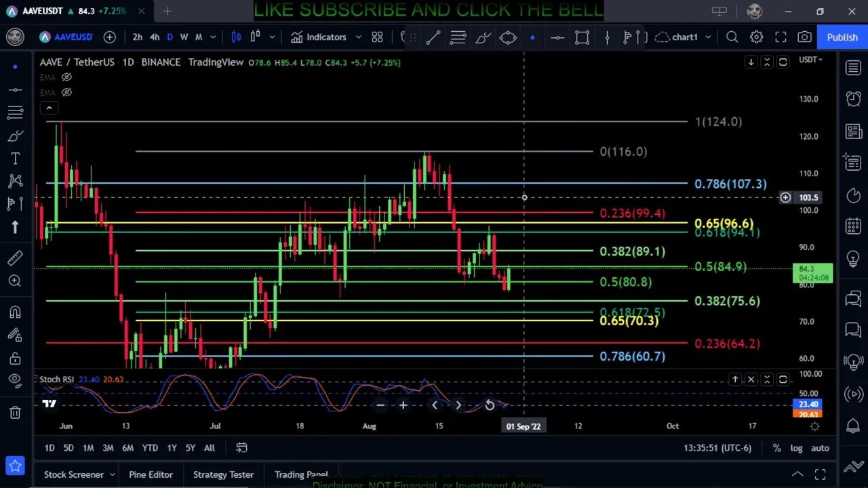The height and width of the screenshot is (488, 868).
Task: Open the Fibonacci tools group in left sidebar
Action: (x=15, y=113)
